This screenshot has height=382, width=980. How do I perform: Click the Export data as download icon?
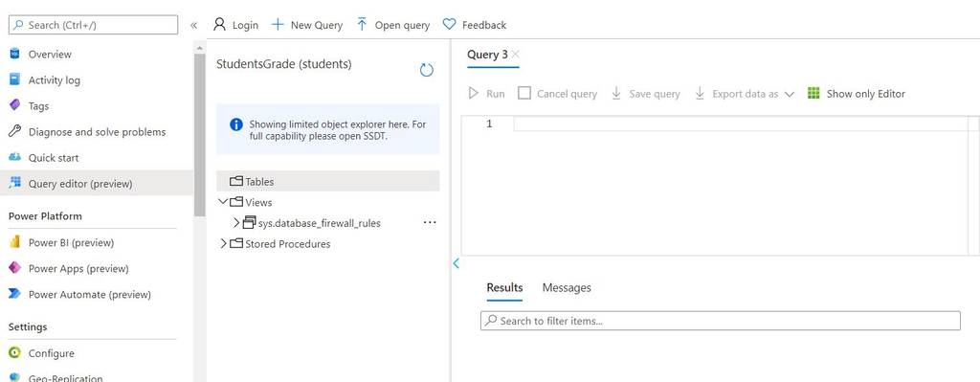(x=700, y=93)
